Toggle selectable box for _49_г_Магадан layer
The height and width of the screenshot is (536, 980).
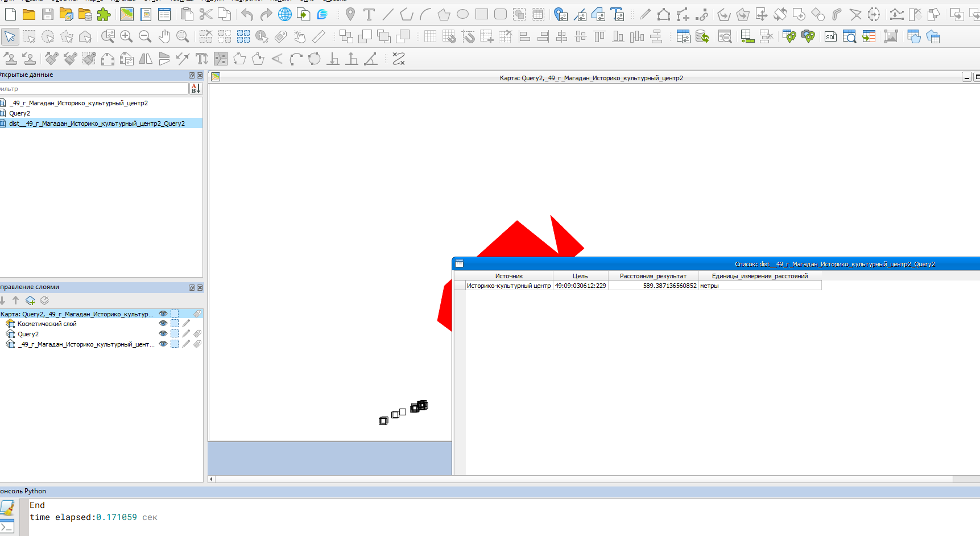[x=175, y=344]
